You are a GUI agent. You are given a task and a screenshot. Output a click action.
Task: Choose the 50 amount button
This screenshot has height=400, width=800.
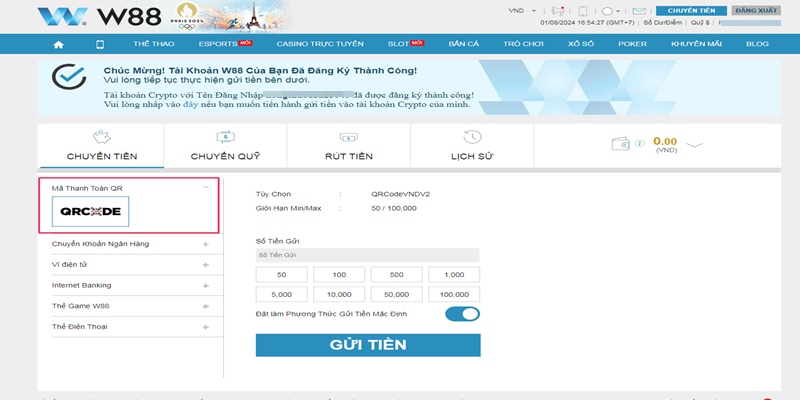click(x=282, y=274)
